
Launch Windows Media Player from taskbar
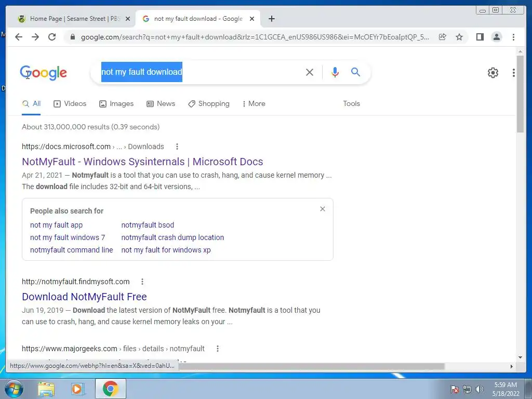pos(77,389)
